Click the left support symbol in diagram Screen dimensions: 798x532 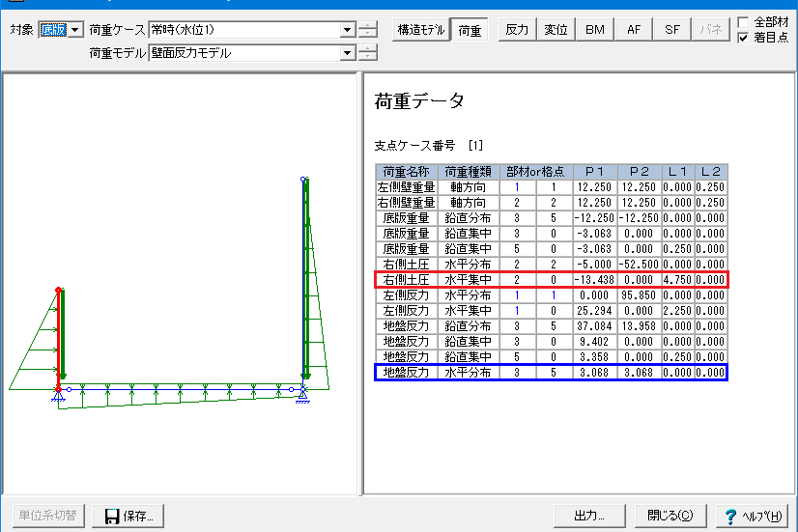[59, 396]
